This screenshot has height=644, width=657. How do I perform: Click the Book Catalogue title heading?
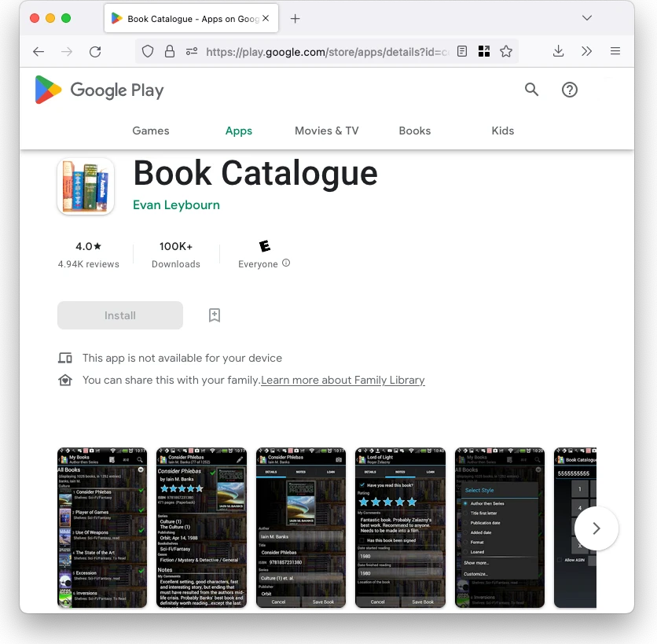(x=255, y=173)
